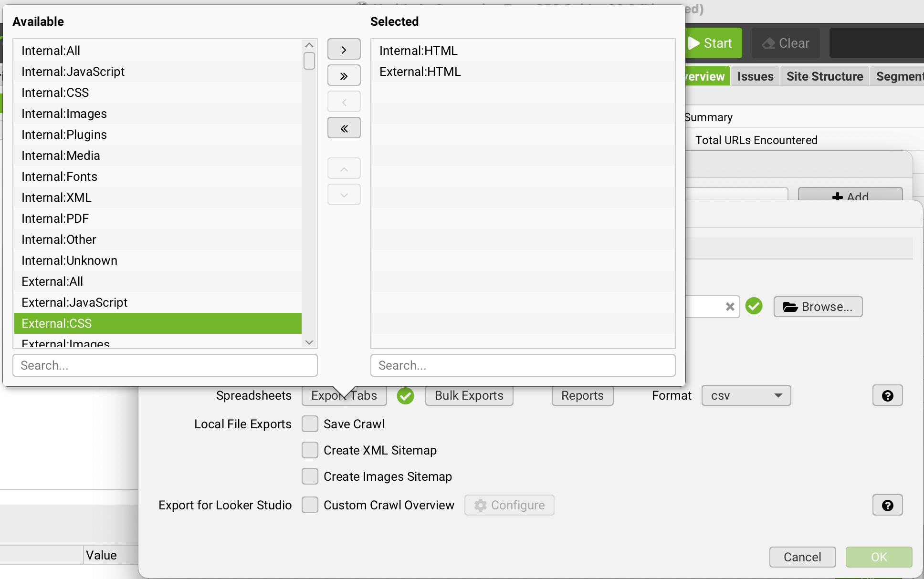924x579 pixels.
Task: Click the Bulk Exports button
Action: pos(469,395)
